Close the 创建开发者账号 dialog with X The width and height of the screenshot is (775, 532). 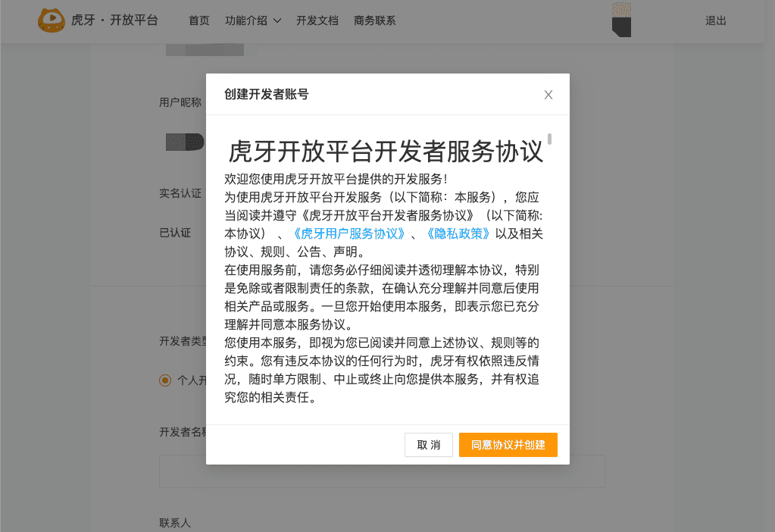[548, 95]
